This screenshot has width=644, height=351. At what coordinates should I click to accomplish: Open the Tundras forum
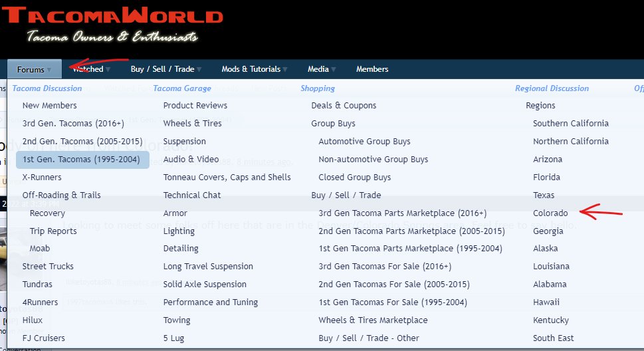click(x=37, y=285)
